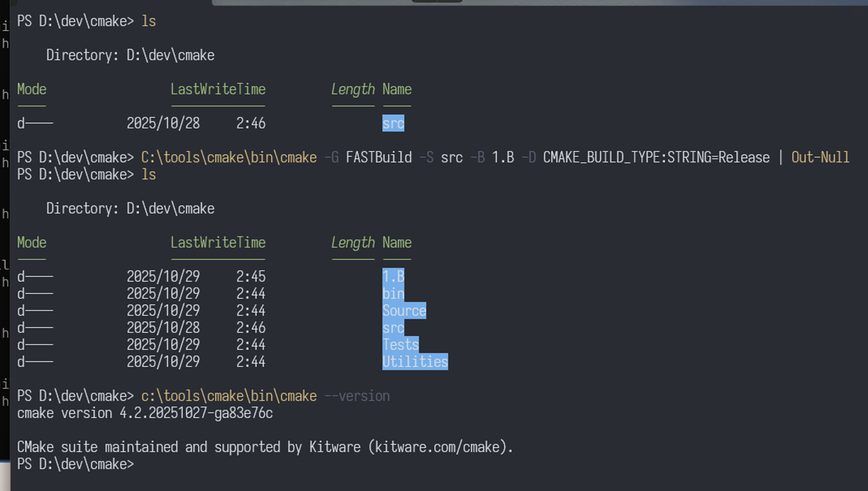Screen dimensions: 868x491
Task: Click the C:\tools\cmake\bin\cmake path with -G
Action: coord(229,157)
